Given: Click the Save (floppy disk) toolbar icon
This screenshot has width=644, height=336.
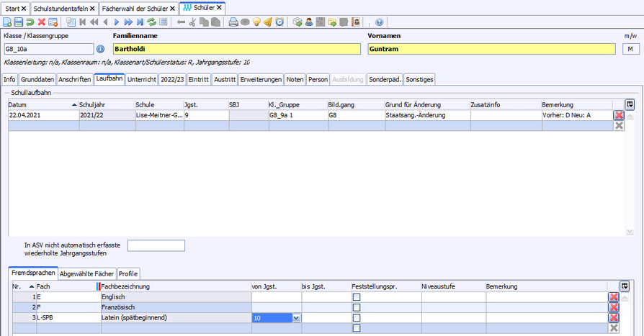Looking at the screenshot, I should 19,22.
